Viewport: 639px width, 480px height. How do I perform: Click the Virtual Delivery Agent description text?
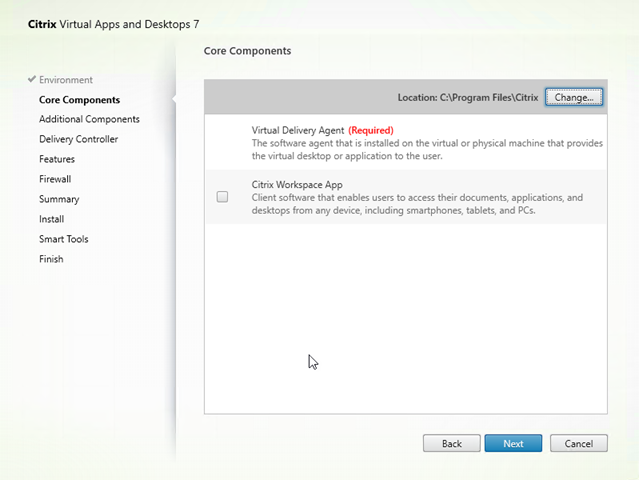[427, 150]
